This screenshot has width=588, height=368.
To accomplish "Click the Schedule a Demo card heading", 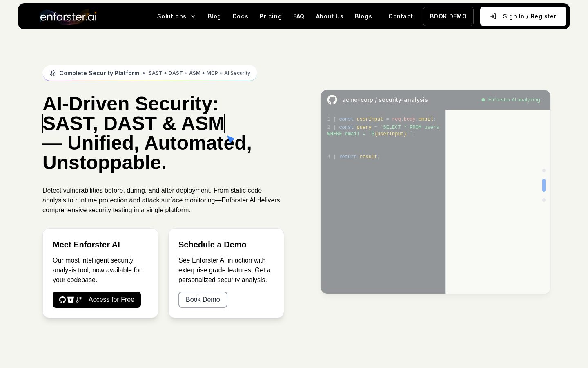I will (212, 245).
